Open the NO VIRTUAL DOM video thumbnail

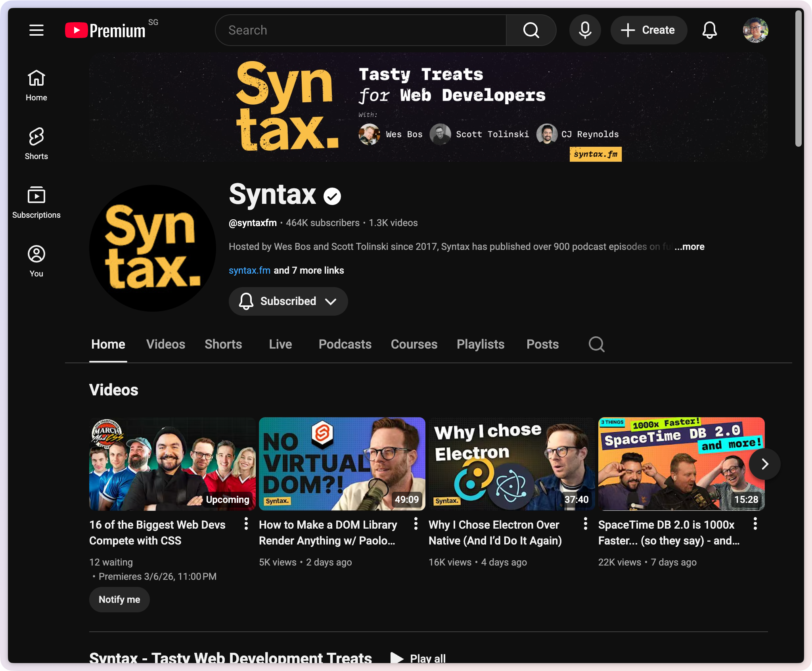tap(342, 464)
